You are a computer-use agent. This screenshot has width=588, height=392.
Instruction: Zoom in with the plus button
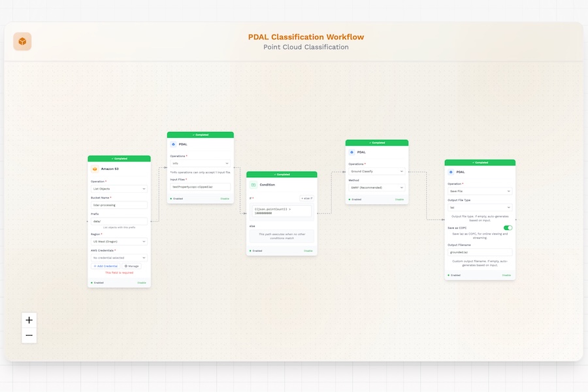tap(29, 320)
